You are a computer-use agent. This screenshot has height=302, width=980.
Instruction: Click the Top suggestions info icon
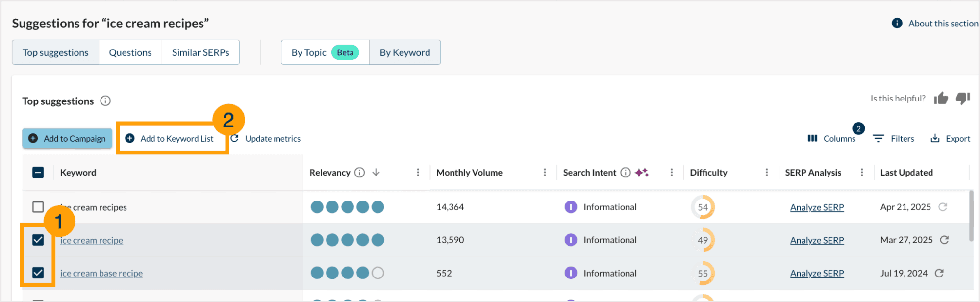point(105,101)
